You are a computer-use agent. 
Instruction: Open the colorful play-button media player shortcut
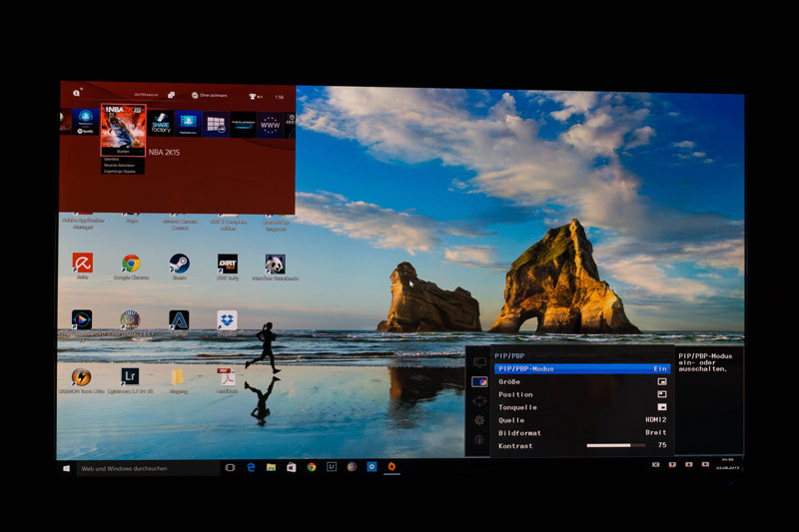point(82,319)
